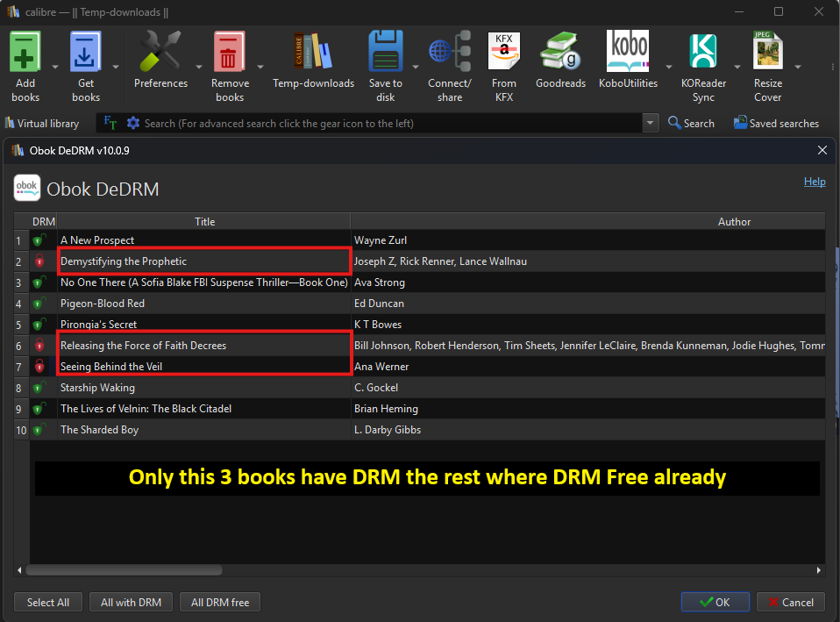Open the Saved searches menu

[x=776, y=123]
